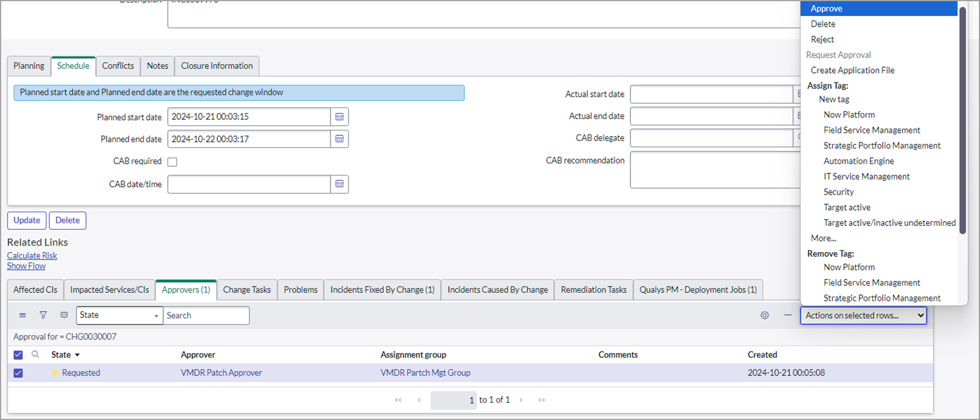This screenshot has height=420, width=980.
Task: Enable the CAB required checkbox
Action: click(x=172, y=162)
